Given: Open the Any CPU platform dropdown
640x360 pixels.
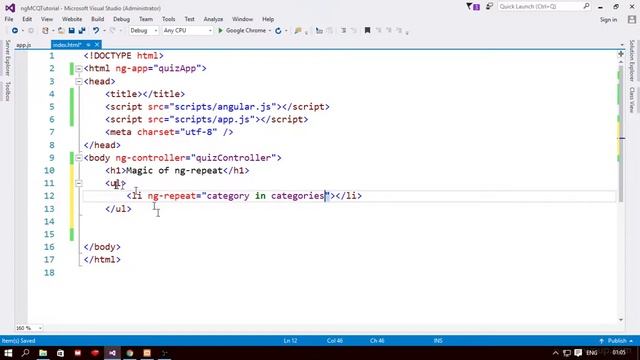Looking at the screenshot, I should (x=187, y=31).
